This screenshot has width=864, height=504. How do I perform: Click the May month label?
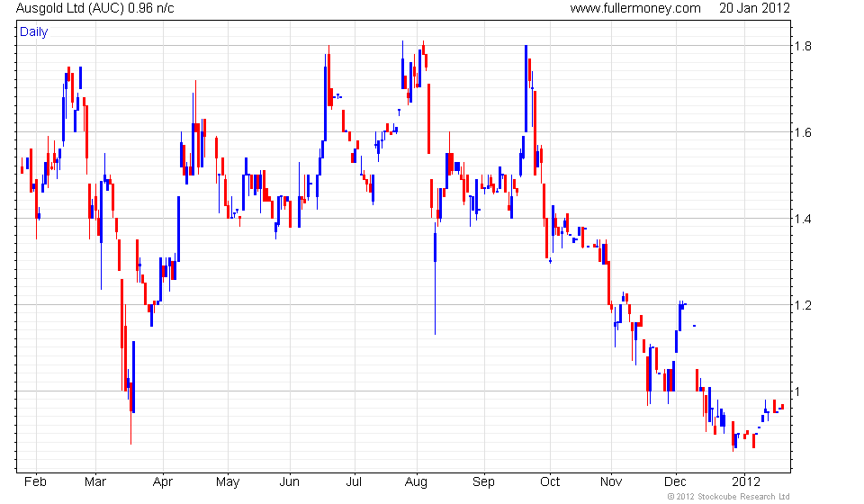coord(228,482)
